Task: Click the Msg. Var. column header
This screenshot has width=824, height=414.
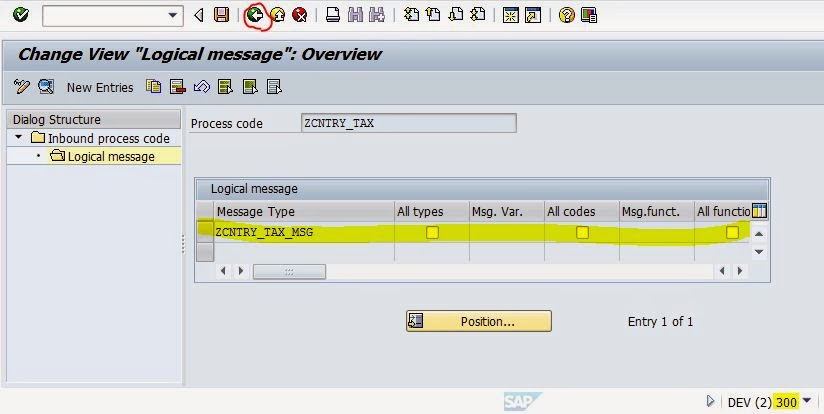Action: pos(507,211)
